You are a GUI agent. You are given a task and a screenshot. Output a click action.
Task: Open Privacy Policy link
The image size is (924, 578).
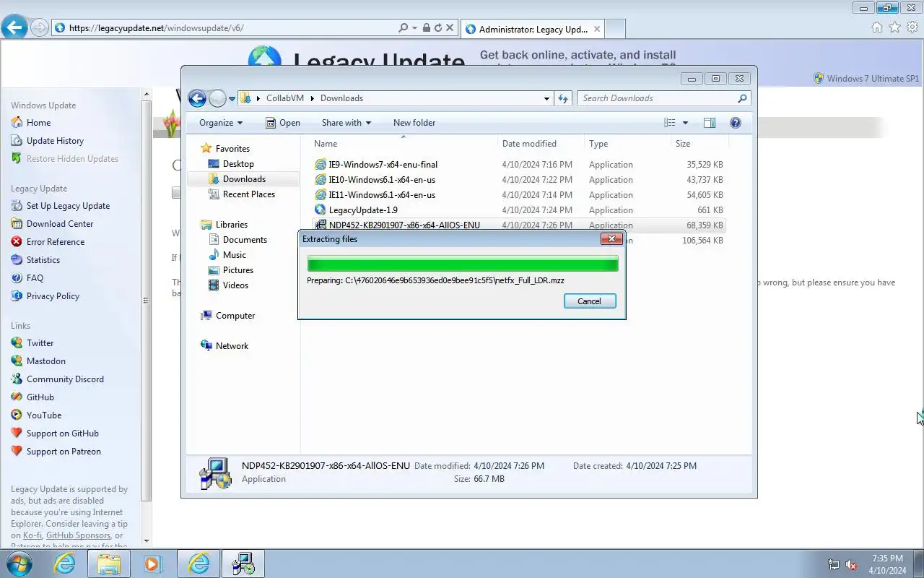53,296
